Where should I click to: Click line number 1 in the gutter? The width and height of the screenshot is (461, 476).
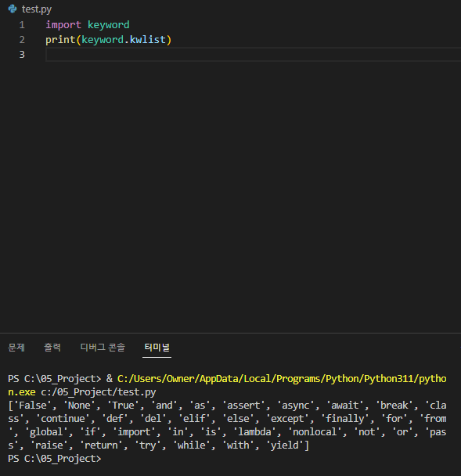coord(22,25)
